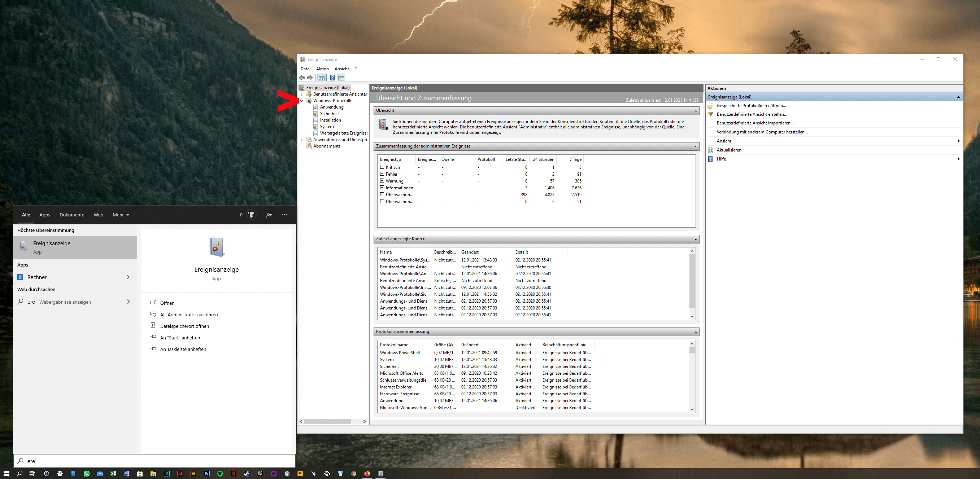The image size is (980, 479).
Task: Open the Aktion menu
Action: click(x=322, y=69)
